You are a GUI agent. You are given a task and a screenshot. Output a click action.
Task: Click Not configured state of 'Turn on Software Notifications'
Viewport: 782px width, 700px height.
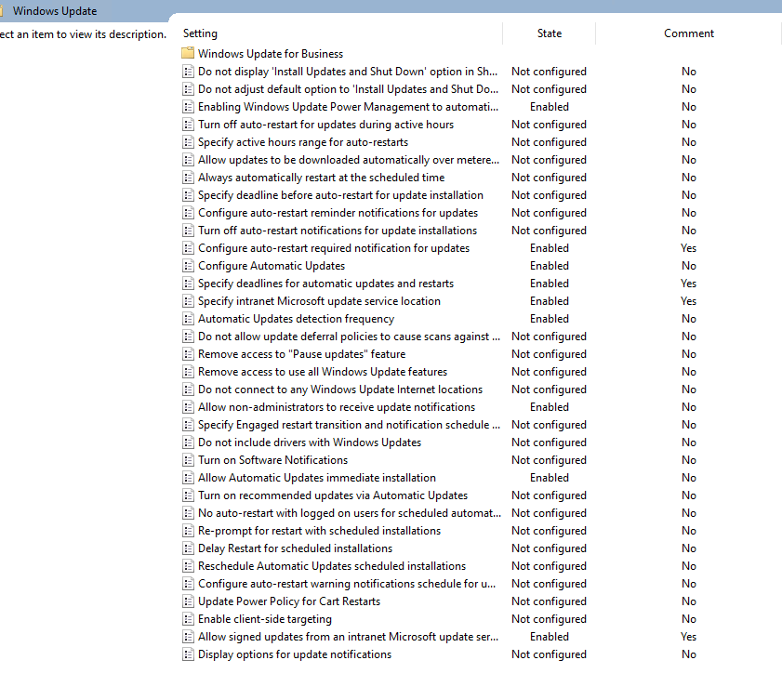pos(550,460)
